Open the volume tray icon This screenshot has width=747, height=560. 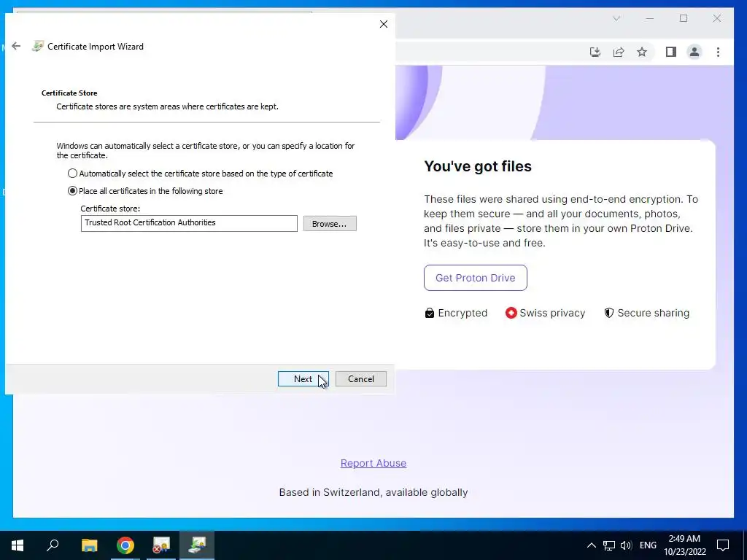[x=626, y=545]
